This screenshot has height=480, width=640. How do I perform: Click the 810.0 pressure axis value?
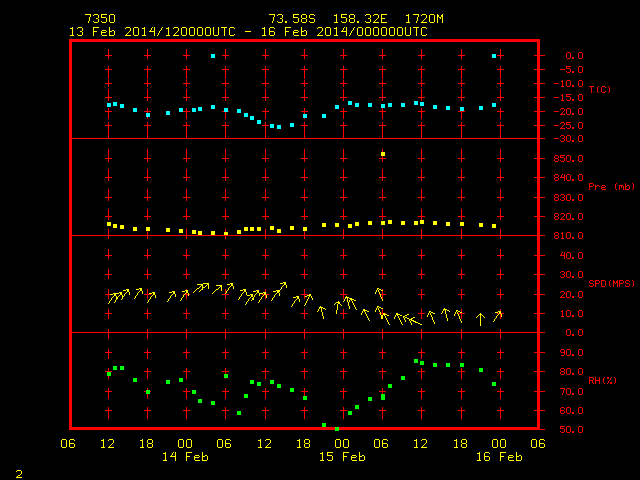click(x=568, y=236)
